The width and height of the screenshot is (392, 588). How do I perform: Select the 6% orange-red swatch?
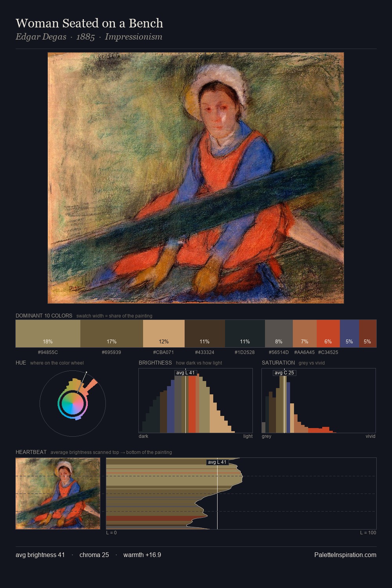tap(328, 334)
